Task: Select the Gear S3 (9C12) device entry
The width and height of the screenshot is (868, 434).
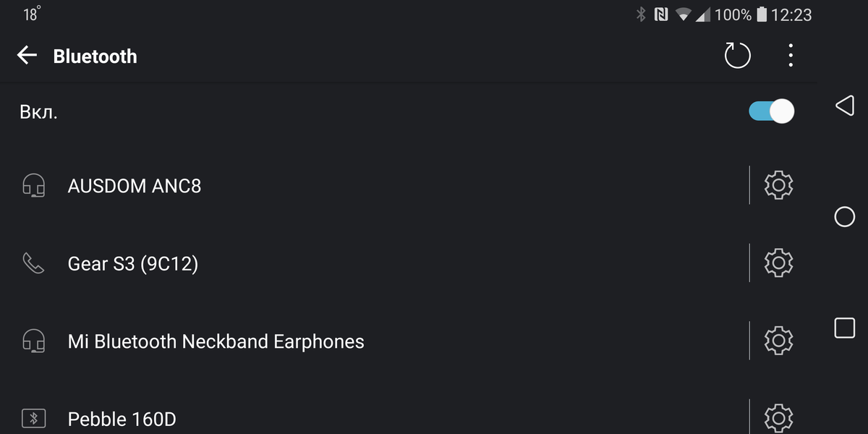Action: pyautogui.click(x=133, y=263)
